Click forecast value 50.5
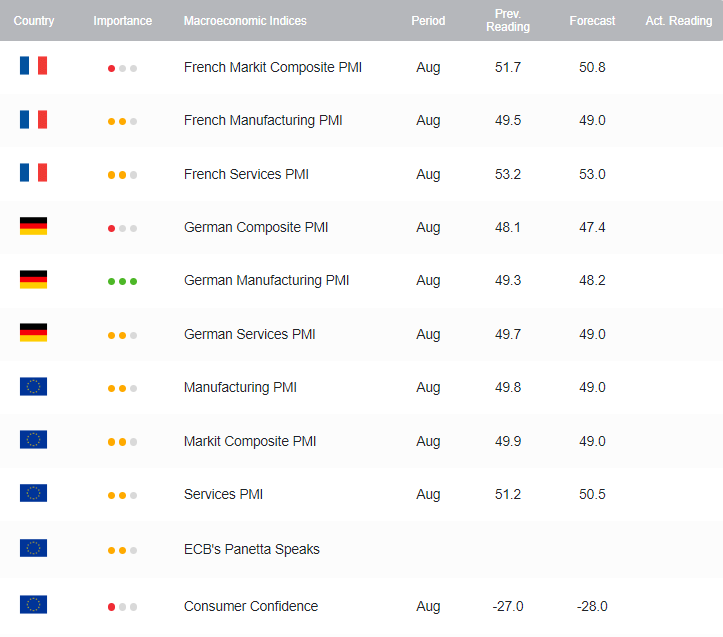 [592, 494]
